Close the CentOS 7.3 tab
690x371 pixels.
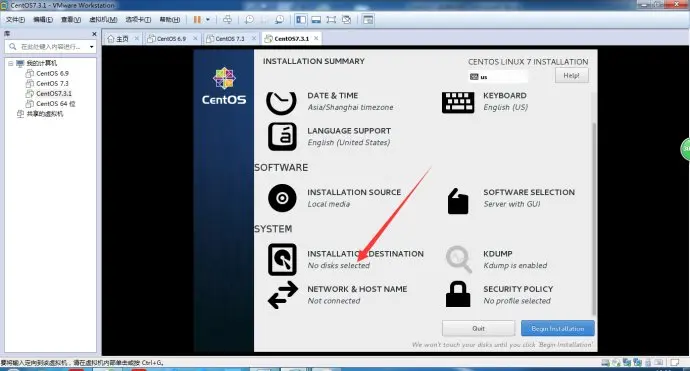click(253, 38)
